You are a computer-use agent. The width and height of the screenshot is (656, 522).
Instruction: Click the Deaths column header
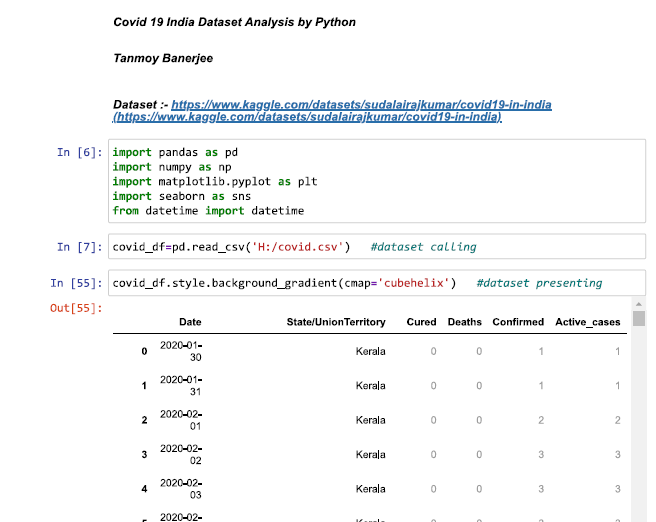(464, 322)
